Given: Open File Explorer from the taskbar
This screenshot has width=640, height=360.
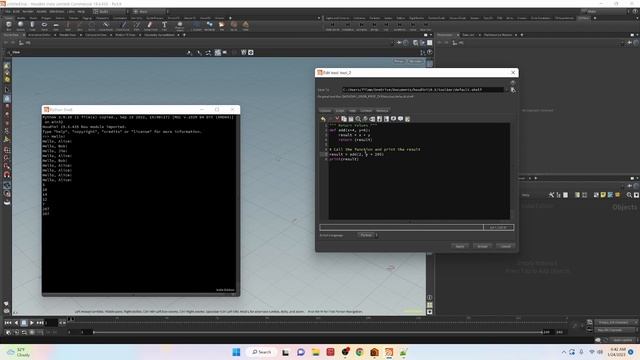Looking at the screenshot, I should (x=316, y=352).
